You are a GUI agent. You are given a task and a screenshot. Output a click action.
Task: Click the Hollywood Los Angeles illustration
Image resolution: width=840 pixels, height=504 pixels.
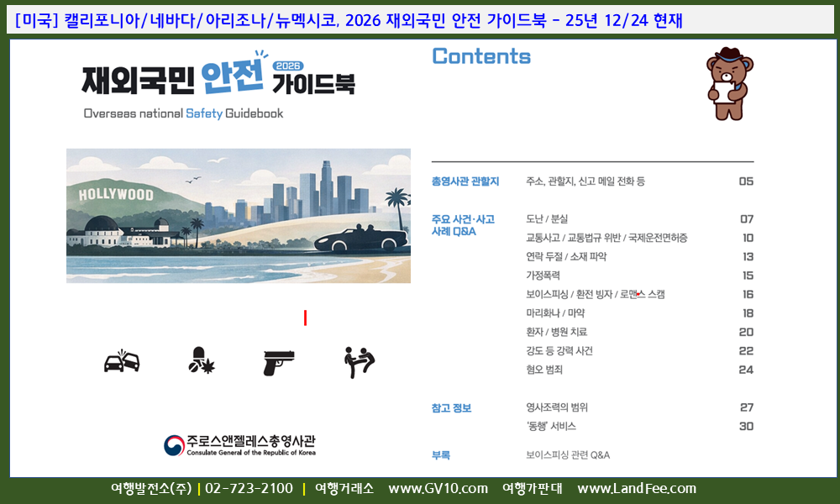pyautogui.click(x=239, y=216)
